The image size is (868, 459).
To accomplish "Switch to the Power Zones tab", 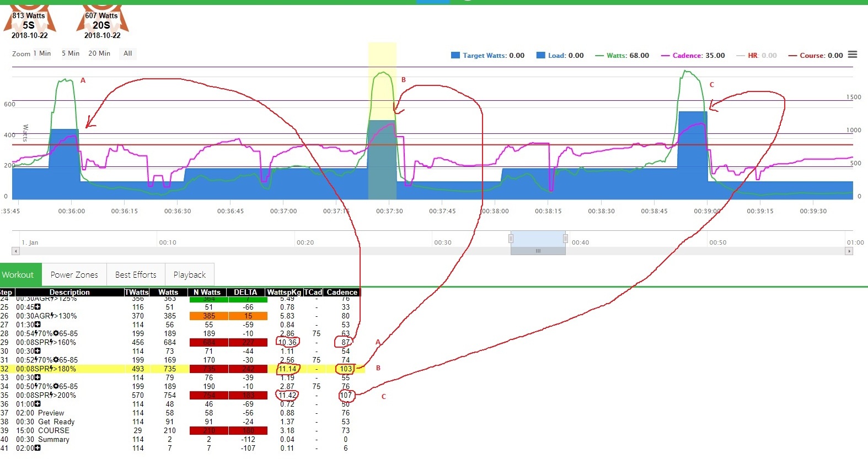I will click(74, 275).
